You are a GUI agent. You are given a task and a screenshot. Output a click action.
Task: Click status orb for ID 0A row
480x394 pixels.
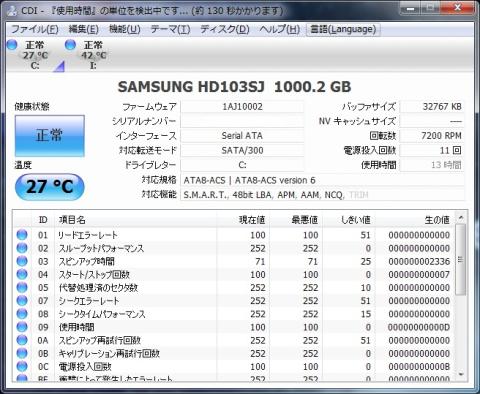coord(22,340)
